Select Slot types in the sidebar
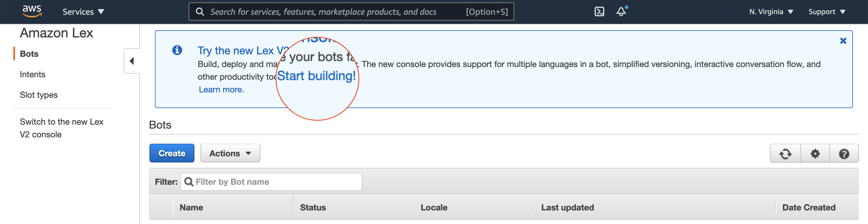The height and width of the screenshot is (224, 868). (38, 95)
